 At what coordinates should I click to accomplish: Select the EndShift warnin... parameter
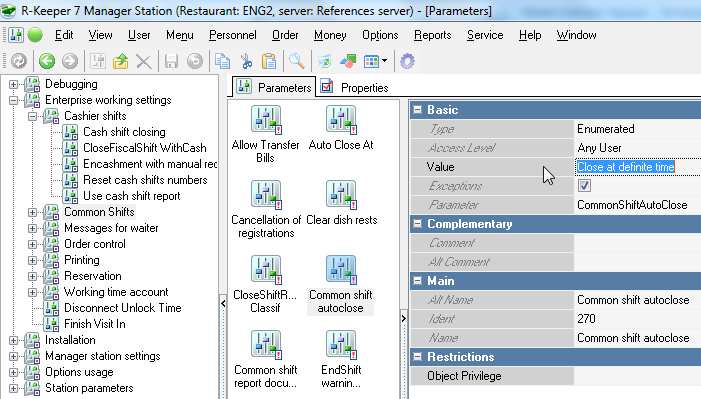coord(341,360)
